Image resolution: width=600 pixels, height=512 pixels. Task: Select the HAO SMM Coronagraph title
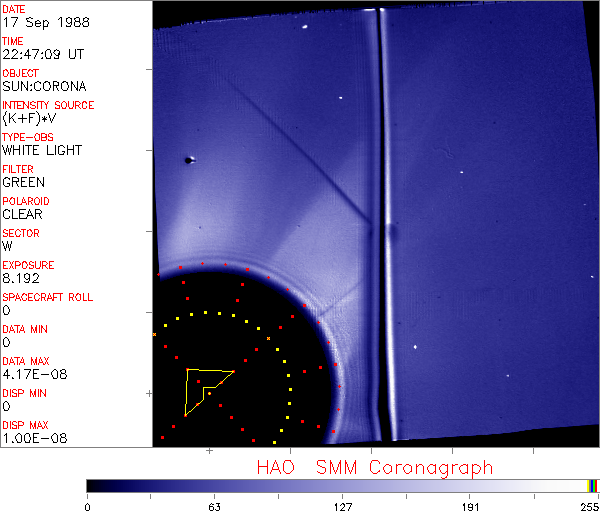point(375,467)
